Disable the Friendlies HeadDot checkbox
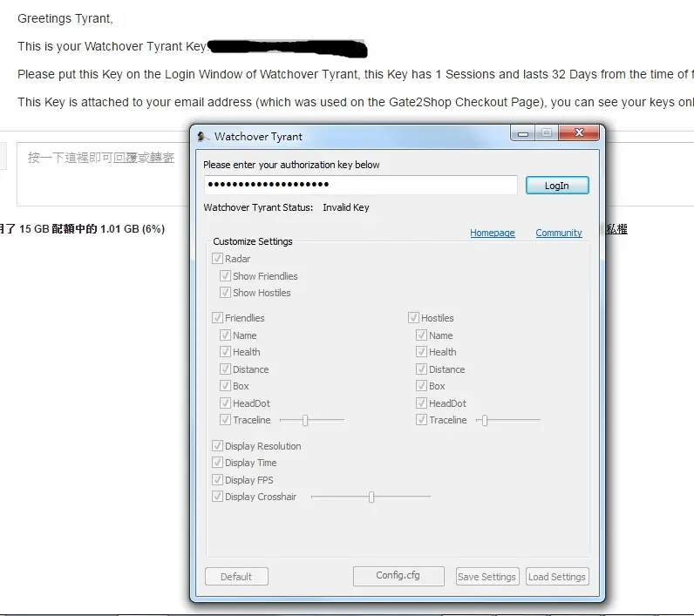Screen dimensions: 694x616 (x=226, y=403)
